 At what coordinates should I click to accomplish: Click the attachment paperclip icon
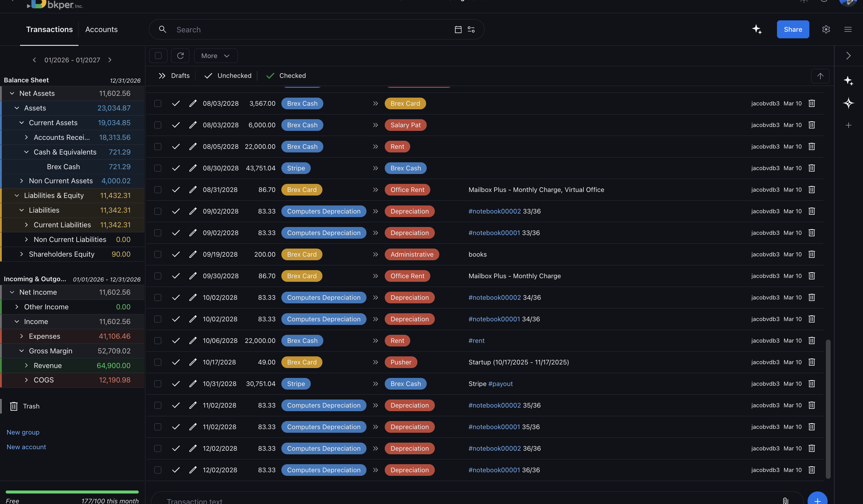(786, 501)
